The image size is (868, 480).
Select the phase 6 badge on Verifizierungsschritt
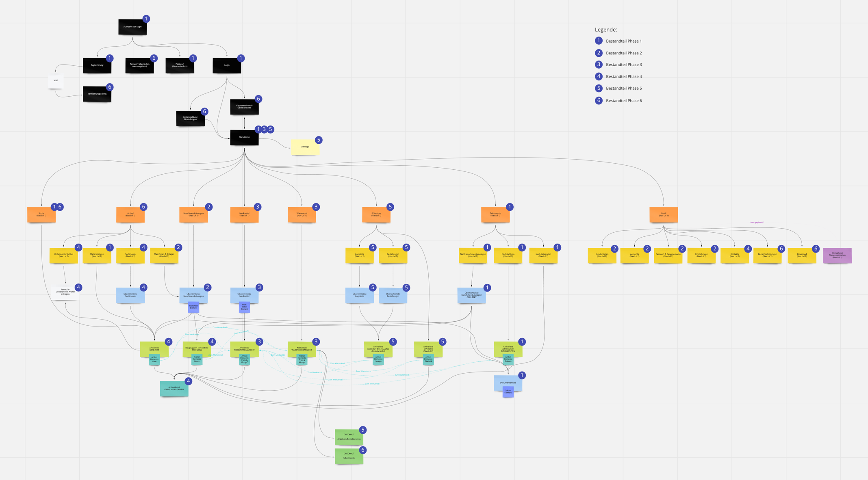pos(110,87)
